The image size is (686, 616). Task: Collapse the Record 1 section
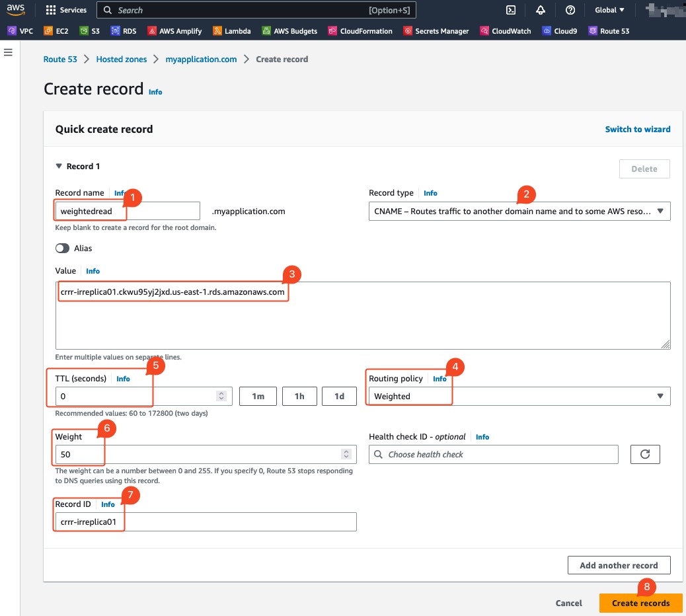59,167
